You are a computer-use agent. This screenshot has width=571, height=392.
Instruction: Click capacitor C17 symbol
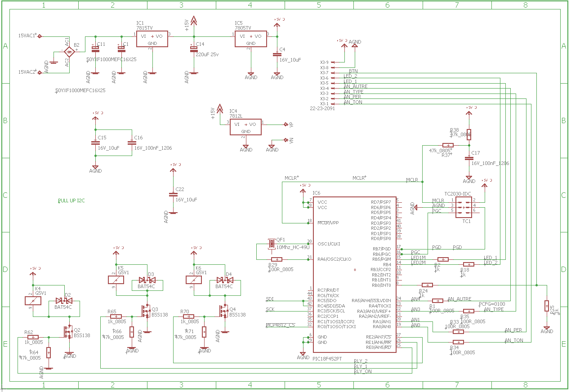[468, 158]
